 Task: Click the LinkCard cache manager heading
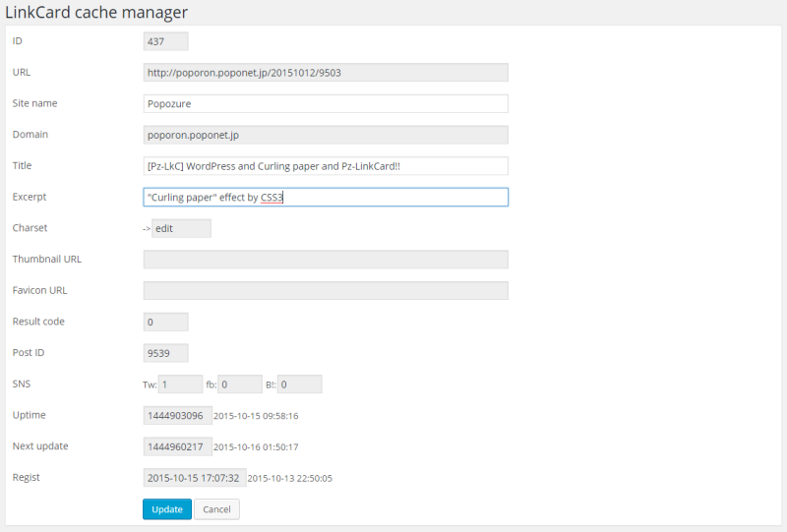[x=96, y=13]
